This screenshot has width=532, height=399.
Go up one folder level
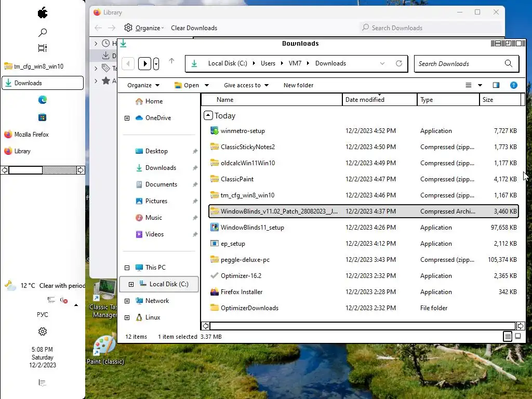[171, 61]
